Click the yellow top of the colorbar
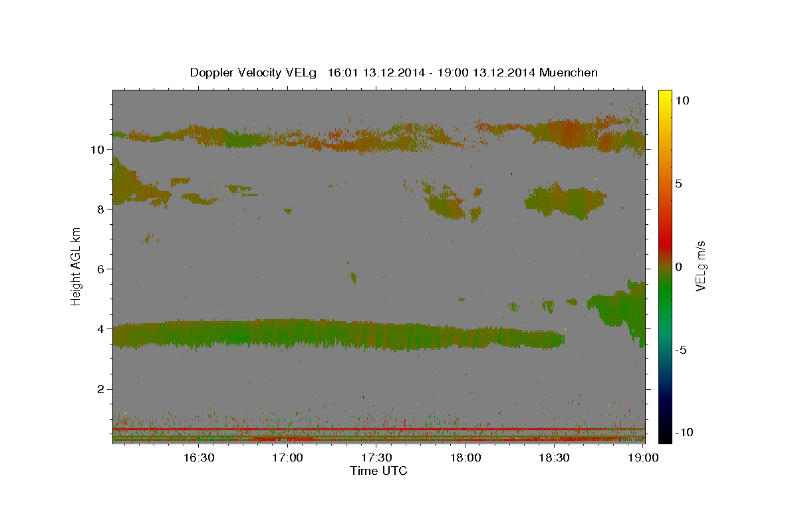 click(665, 95)
